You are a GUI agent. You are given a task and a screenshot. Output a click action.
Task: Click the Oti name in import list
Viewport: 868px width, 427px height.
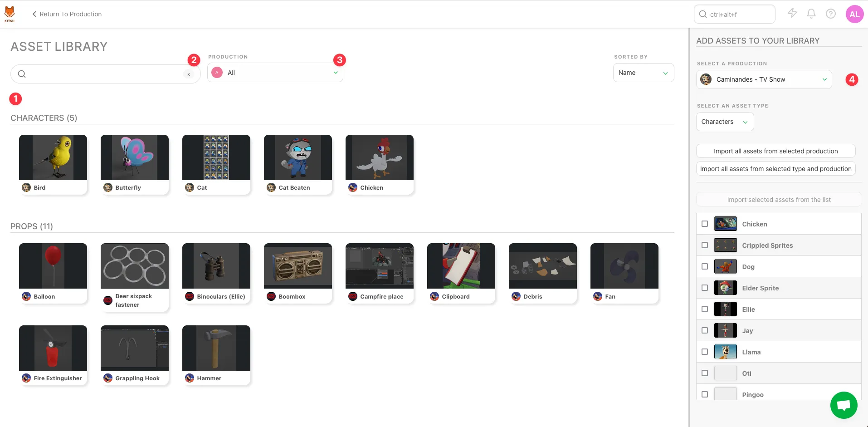click(x=747, y=373)
